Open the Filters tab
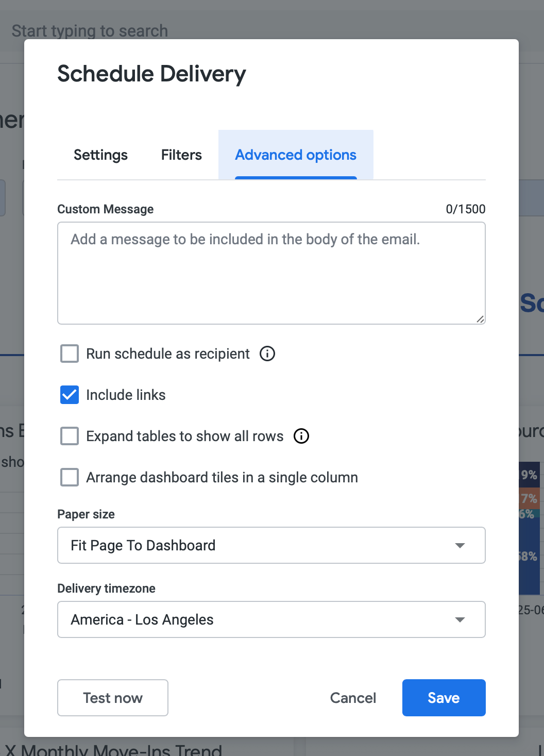This screenshot has width=544, height=756. pos(181,155)
